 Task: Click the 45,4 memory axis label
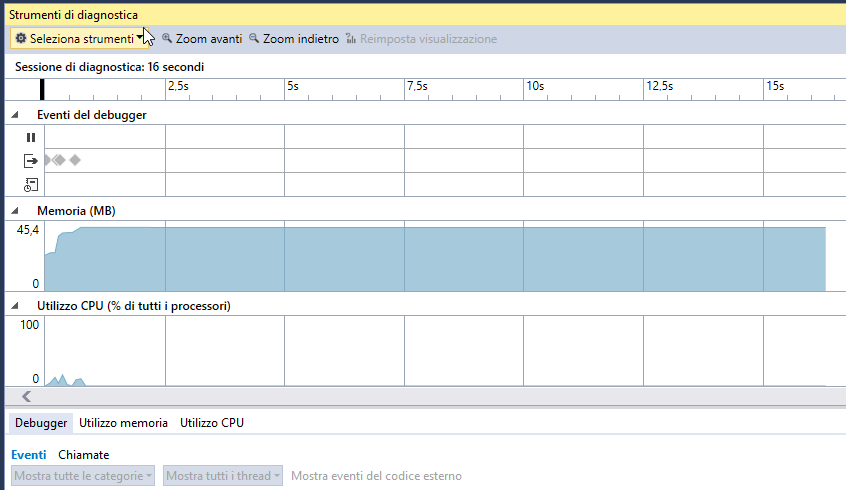click(28, 230)
